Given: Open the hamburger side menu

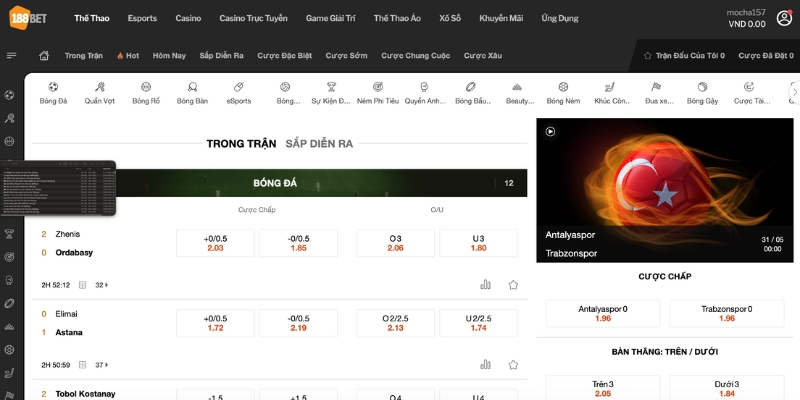Looking at the screenshot, I should tap(12, 56).
